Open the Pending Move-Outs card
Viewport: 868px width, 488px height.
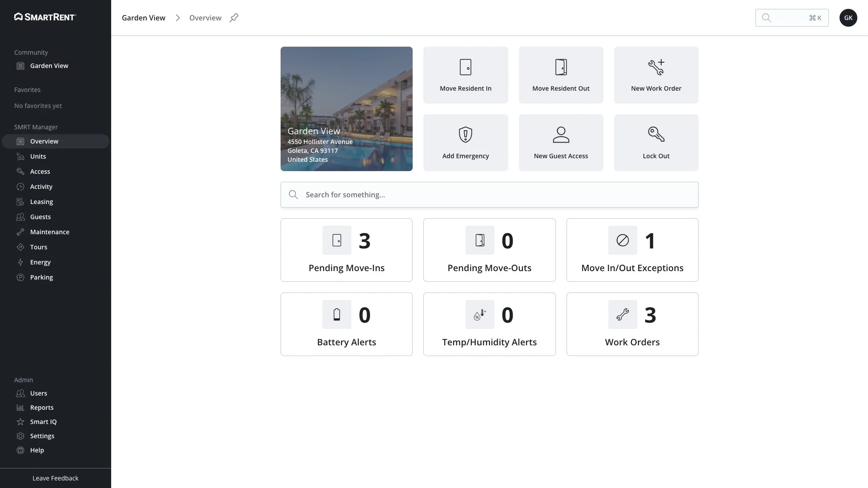pyautogui.click(x=489, y=250)
